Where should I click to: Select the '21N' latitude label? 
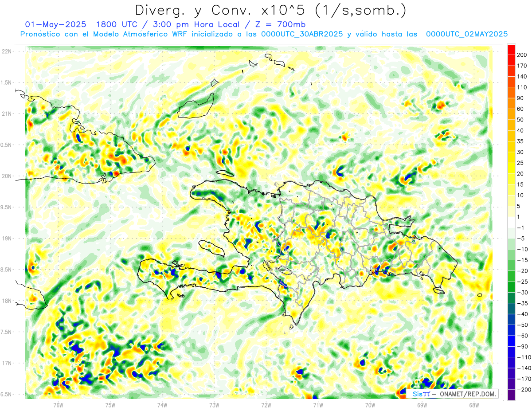tap(7, 114)
